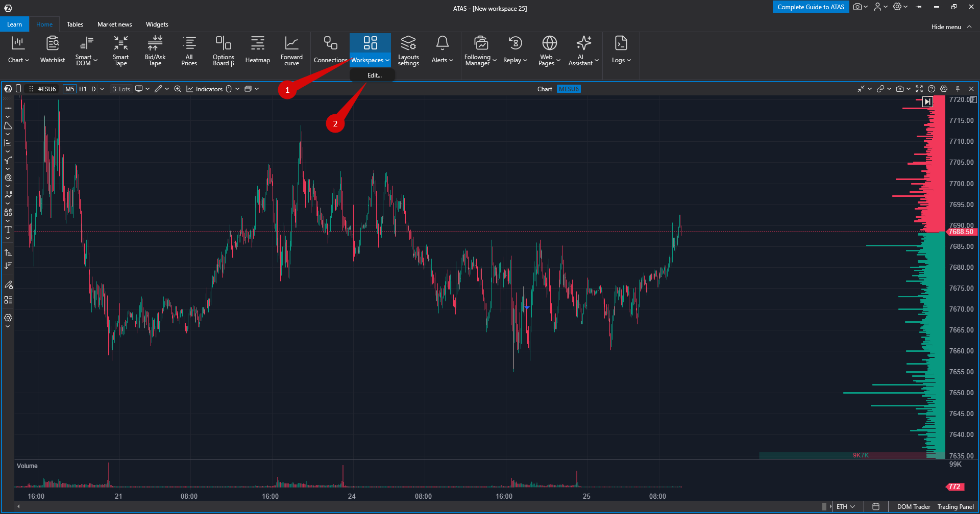Open the Connections manager
This screenshot has width=980, height=514.
pyautogui.click(x=330, y=50)
